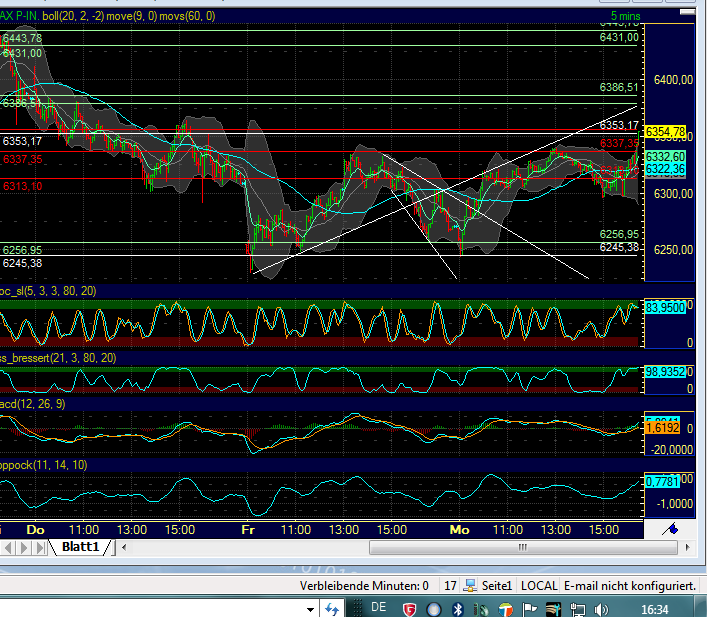707x617 pixels.
Task: Jump to last sheet tab arrow
Action: [x=40, y=548]
